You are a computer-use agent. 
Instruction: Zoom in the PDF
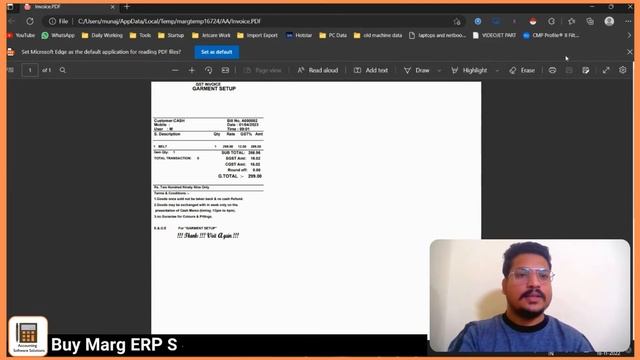(191, 70)
